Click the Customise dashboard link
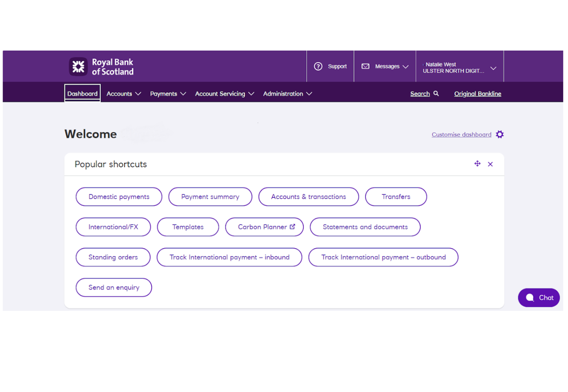568x392 pixels. coord(461,134)
